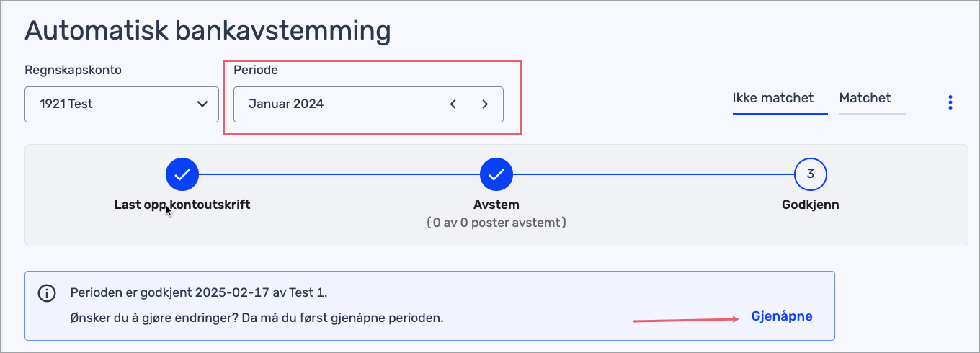Select step 3 circle for Godkjenn
Viewport: 980px width, 353px height.
tap(811, 174)
